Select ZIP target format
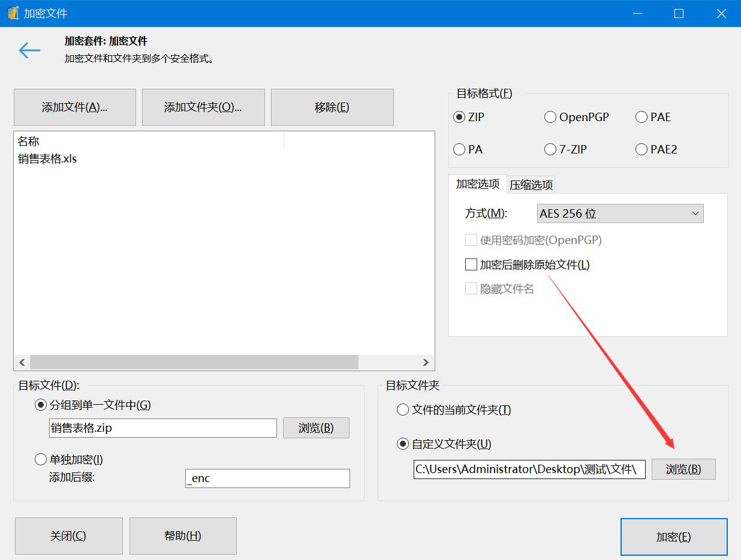This screenshot has height=560, width=741. (x=469, y=117)
